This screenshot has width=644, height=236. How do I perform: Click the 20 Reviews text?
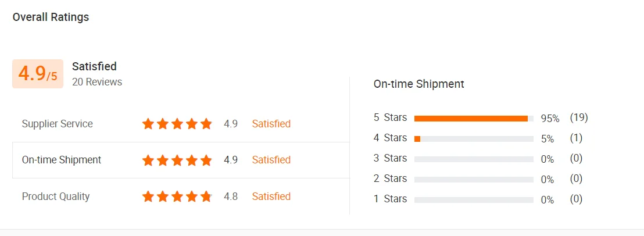97,82
